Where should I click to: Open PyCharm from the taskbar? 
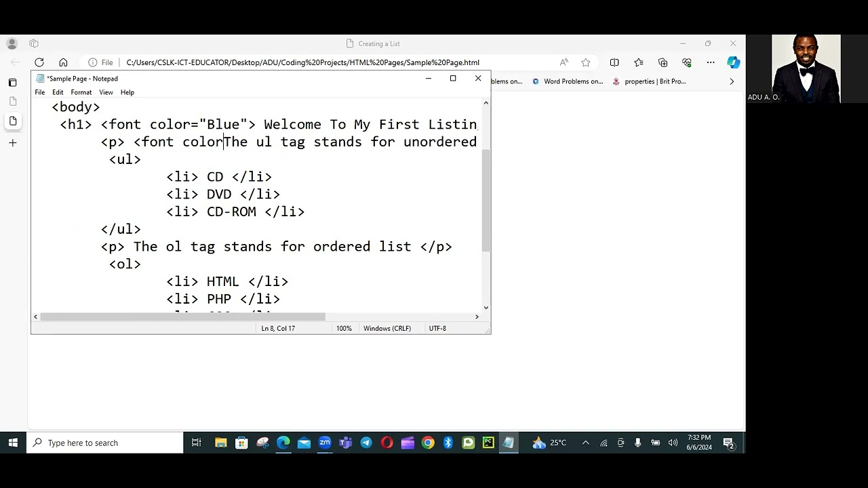488,443
